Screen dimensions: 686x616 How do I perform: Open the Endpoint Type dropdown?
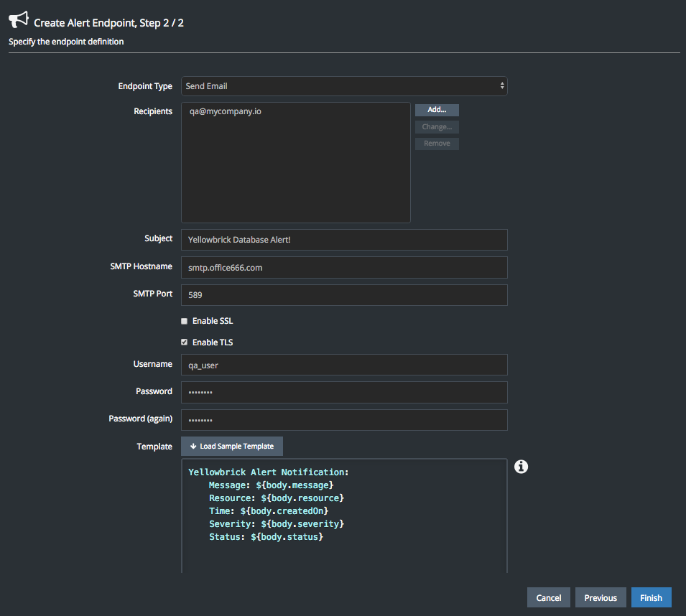point(344,86)
